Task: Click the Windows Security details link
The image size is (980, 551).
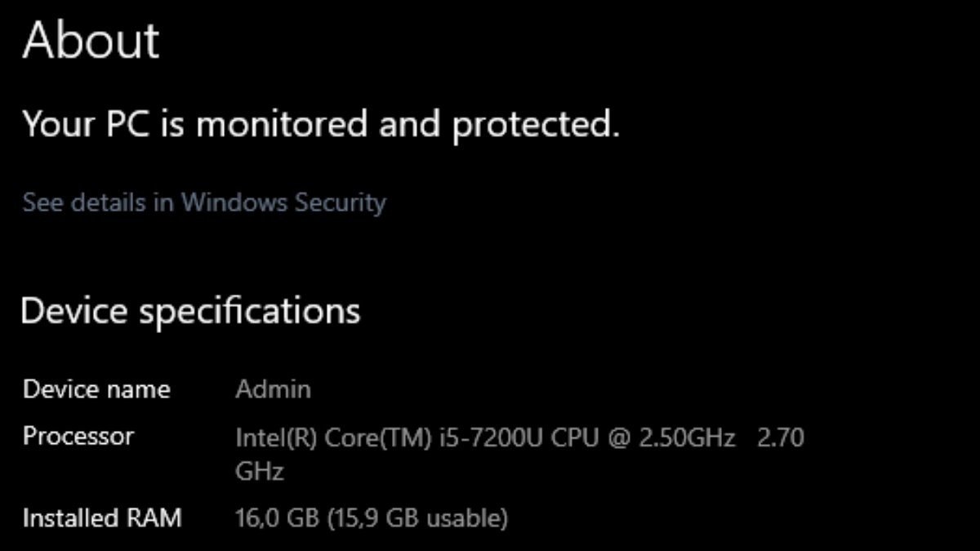Action: tap(204, 202)
